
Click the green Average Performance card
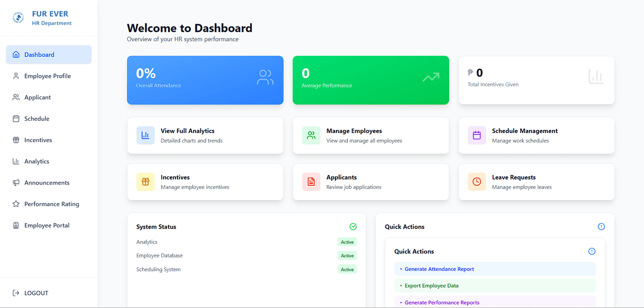[370, 80]
